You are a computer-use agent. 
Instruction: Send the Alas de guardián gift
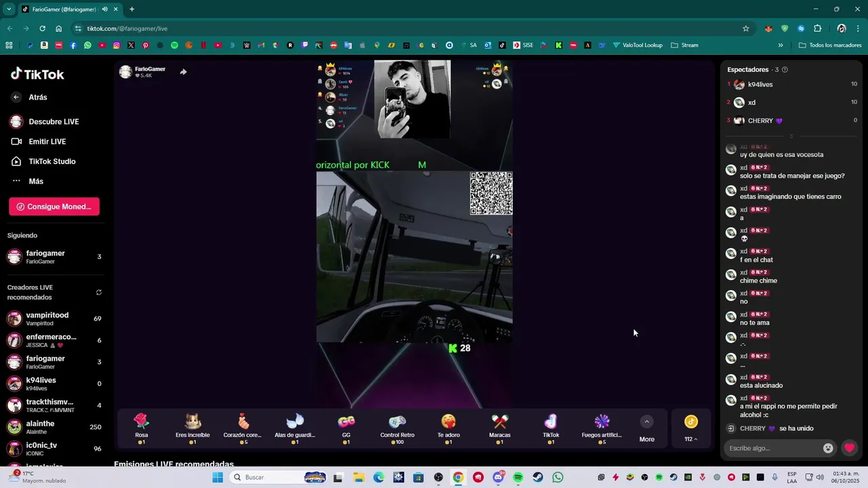[x=295, y=428]
